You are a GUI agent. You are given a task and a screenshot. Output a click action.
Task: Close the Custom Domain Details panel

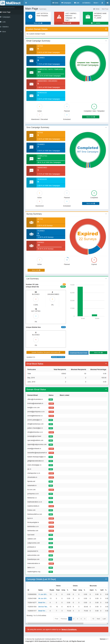[106, 29]
